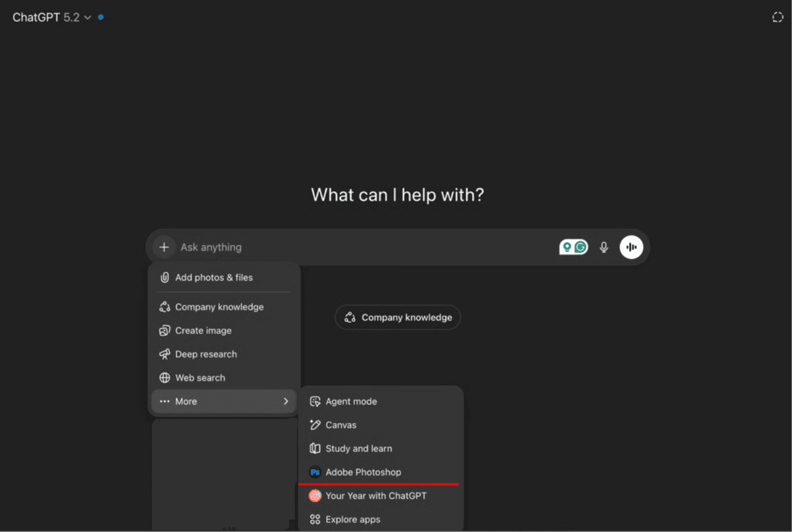The image size is (792, 532).
Task: Click the Grammarly extension badge
Action: click(573, 247)
